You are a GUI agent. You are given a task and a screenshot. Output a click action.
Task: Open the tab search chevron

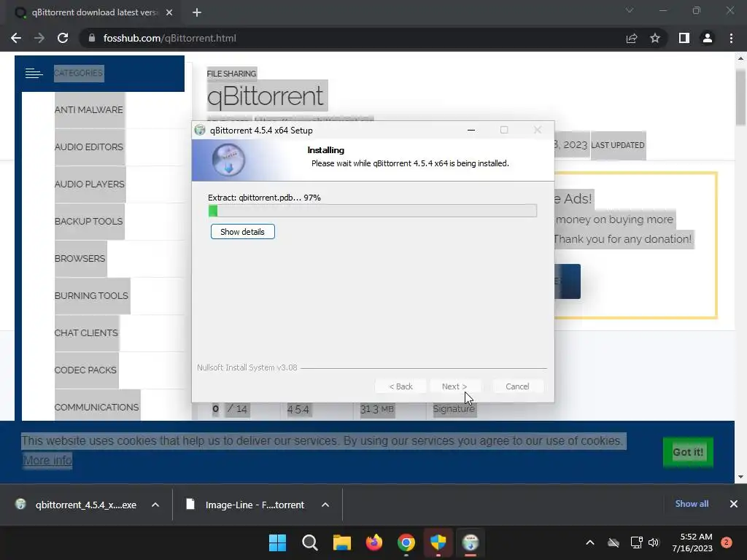coord(630,10)
